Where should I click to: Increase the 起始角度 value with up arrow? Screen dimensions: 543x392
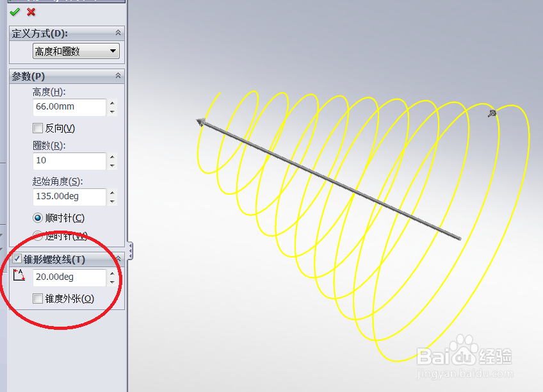[x=112, y=193]
